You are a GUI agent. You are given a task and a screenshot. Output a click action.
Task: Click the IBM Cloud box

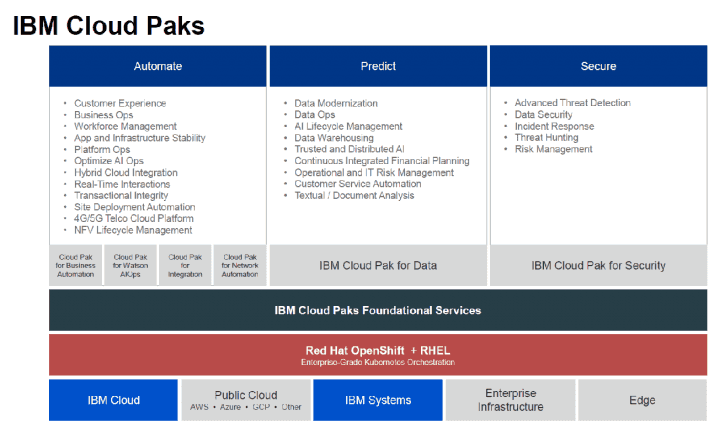(113, 400)
